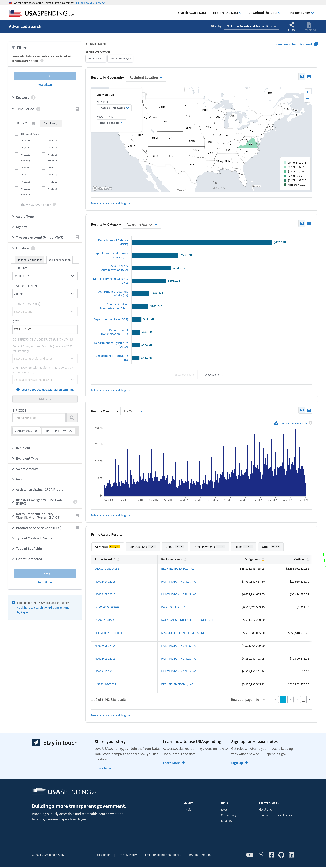Image resolution: width=326 pixels, height=868 pixels.
Task: Zoom in on the map with plus
Action: [307, 92]
